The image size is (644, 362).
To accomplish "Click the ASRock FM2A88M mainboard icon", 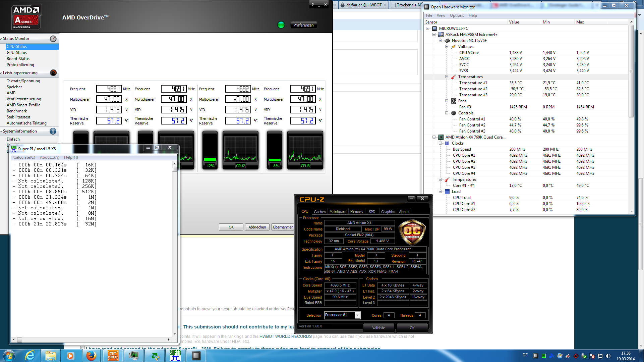I will click(441, 35).
